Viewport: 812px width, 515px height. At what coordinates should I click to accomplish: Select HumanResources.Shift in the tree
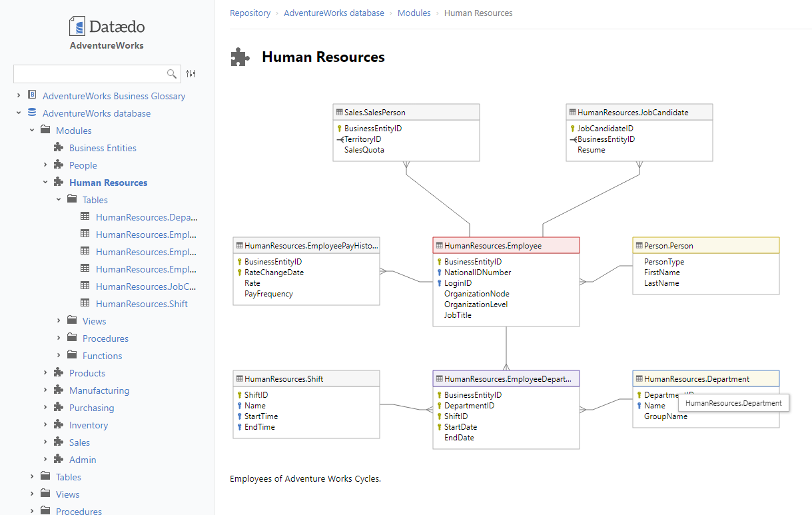click(x=142, y=304)
